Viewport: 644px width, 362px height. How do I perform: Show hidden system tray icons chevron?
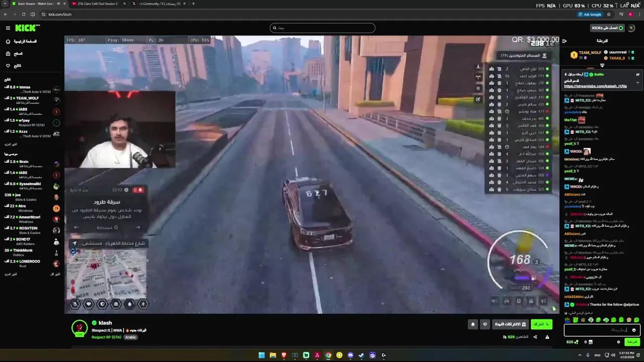coord(580,355)
